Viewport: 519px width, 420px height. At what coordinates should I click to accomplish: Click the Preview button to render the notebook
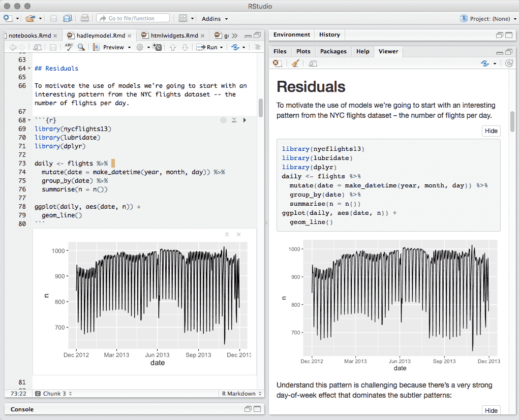[113, 47]
